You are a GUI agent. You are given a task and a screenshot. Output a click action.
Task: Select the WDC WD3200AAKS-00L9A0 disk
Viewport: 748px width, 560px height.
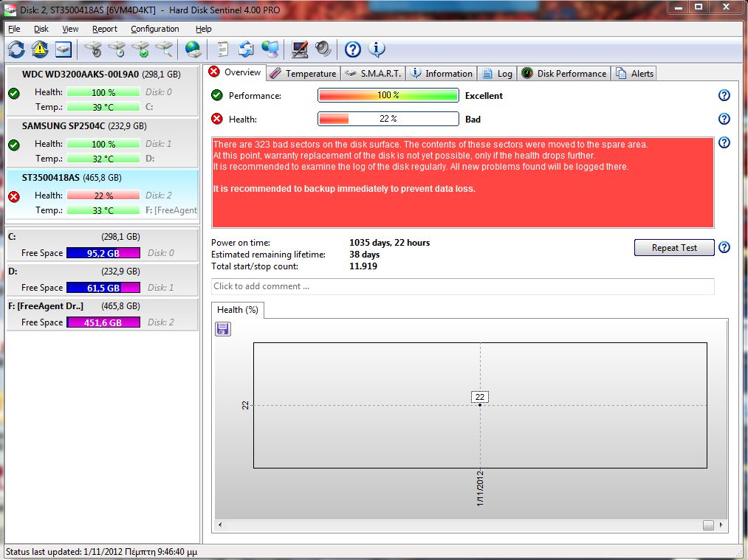[102, 91]
